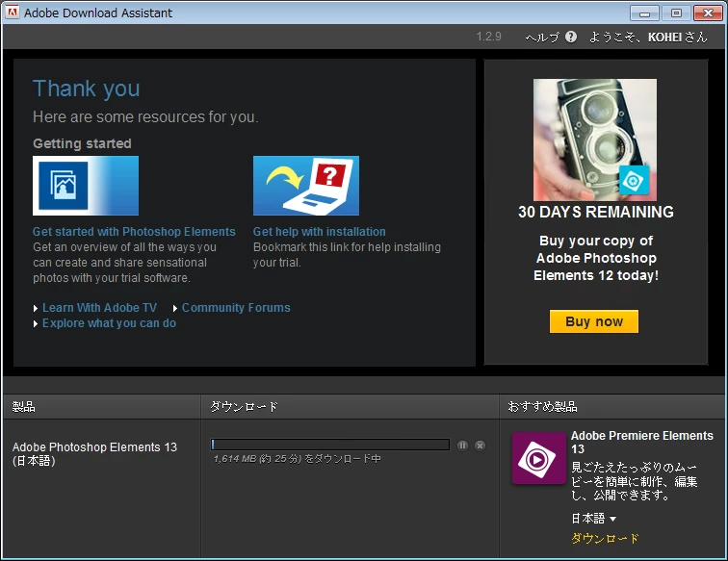Pause the Photoshop Elements 13 download
728x561 pixels.
[x=462, y=446]
